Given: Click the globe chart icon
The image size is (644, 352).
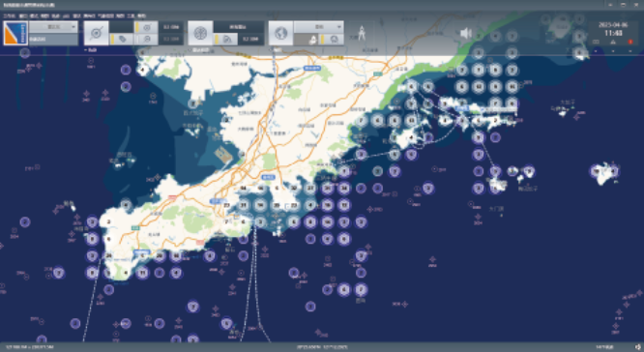Looking at the screenshot, I should tap(281, 33).
